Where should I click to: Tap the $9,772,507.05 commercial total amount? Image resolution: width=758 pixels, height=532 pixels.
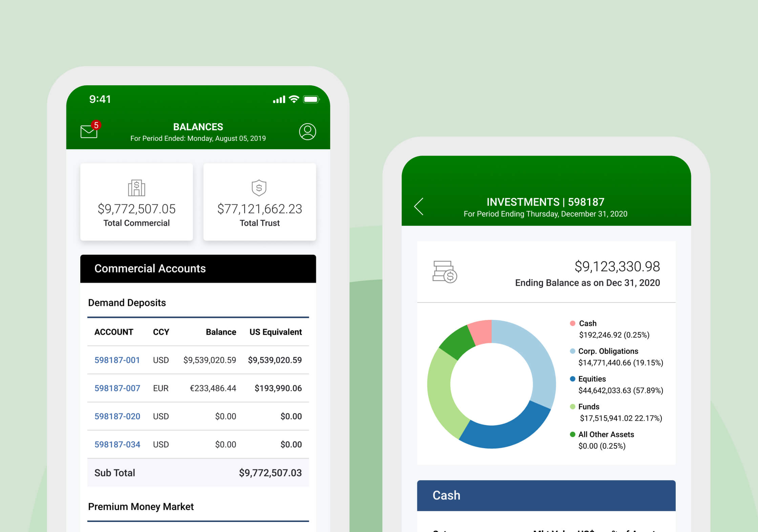(x=136, y=209)
